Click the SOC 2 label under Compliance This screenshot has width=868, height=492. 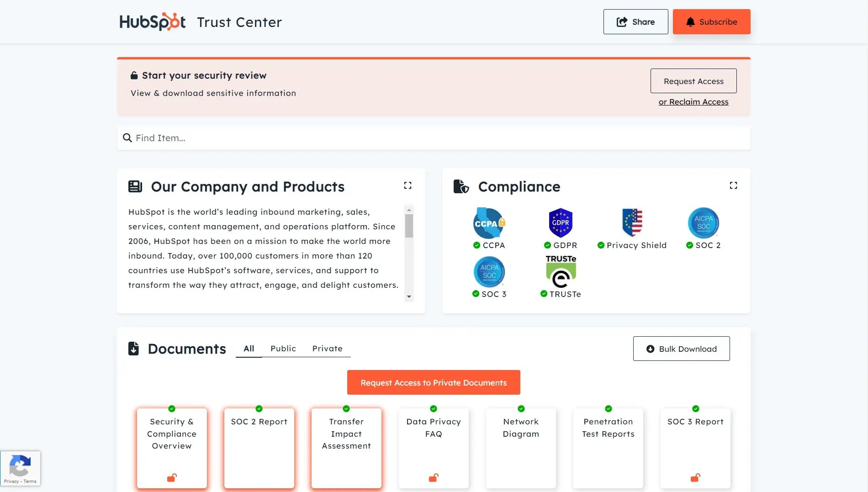click(x=708, y=245)
